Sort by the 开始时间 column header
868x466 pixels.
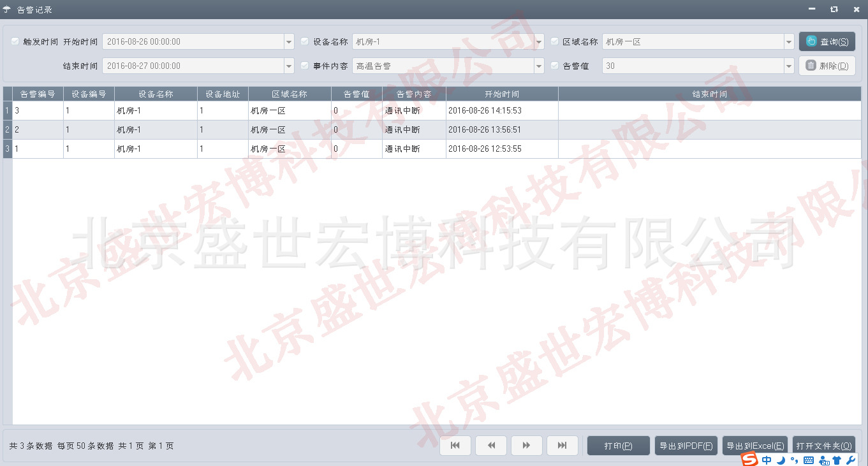click(x=502, y=93)
